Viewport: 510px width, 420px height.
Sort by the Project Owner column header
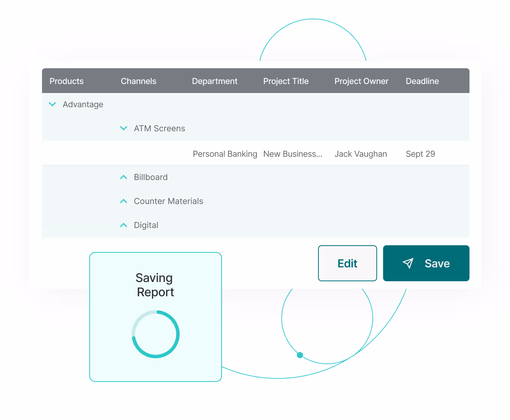point(361,81)
